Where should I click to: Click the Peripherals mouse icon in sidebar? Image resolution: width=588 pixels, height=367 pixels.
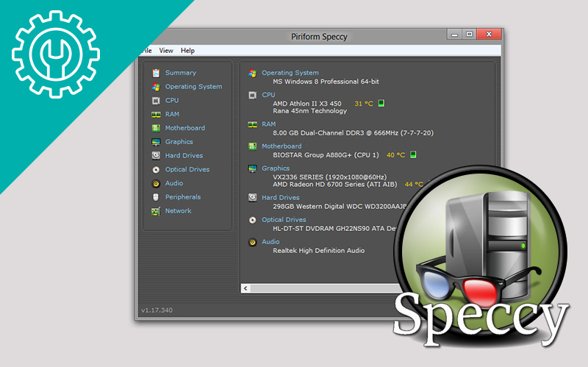coord(156,197)
